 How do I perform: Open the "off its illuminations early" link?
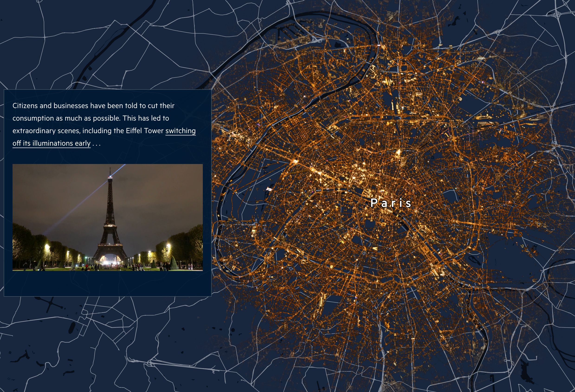coord(52,143)
